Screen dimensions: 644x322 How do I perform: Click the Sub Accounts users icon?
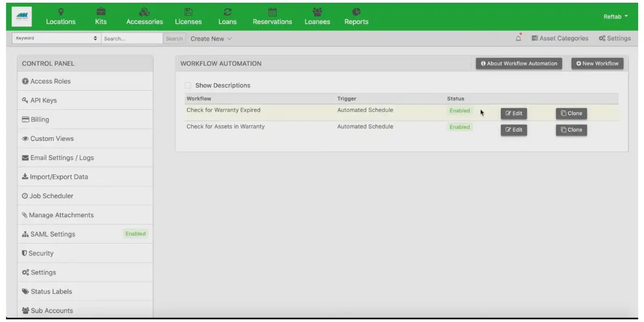(x=26, y=311)
